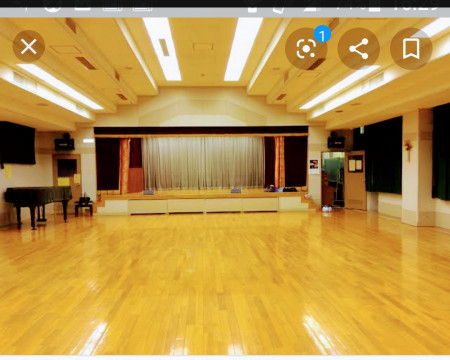450x360 pixels.
Task: Tap the piano stool beside the piano
Action: tap(84, 207)
